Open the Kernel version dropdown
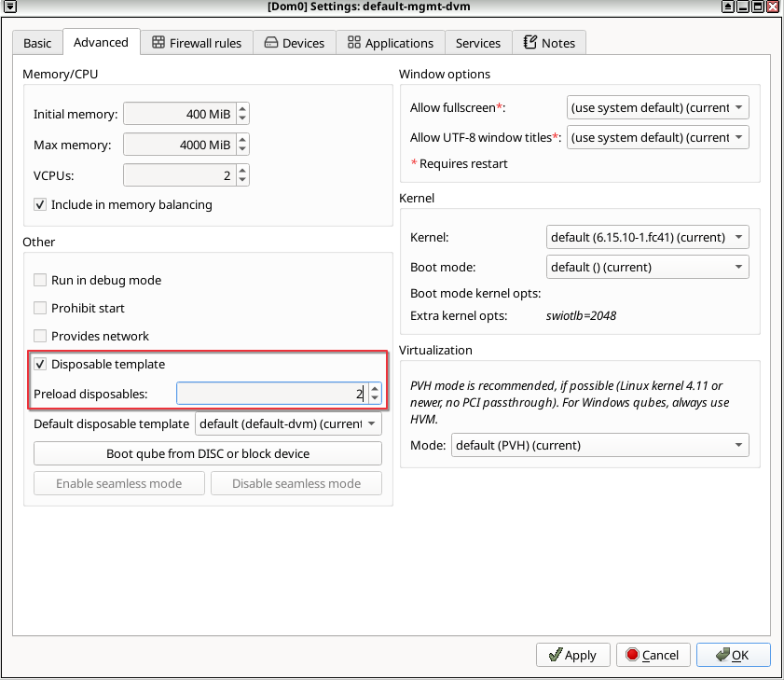The height and width of the screenshot is (680, 784). pyautogui.click(x=647, y=237)
